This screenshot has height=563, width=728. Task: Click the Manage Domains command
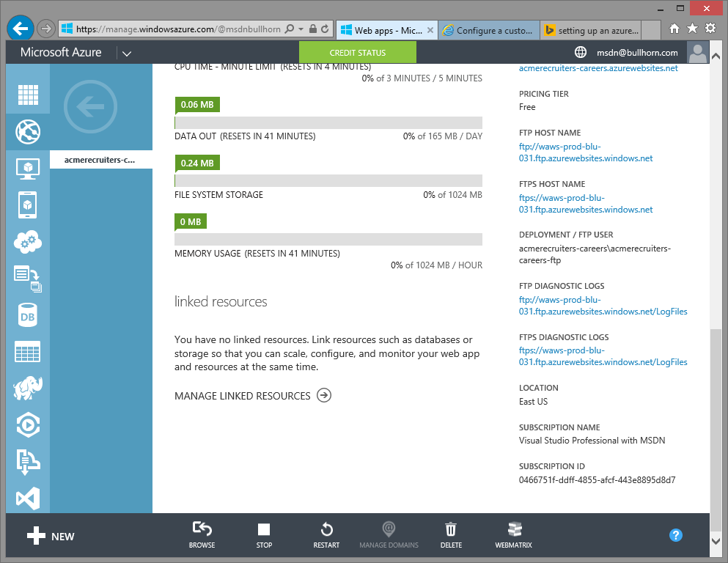389,534
